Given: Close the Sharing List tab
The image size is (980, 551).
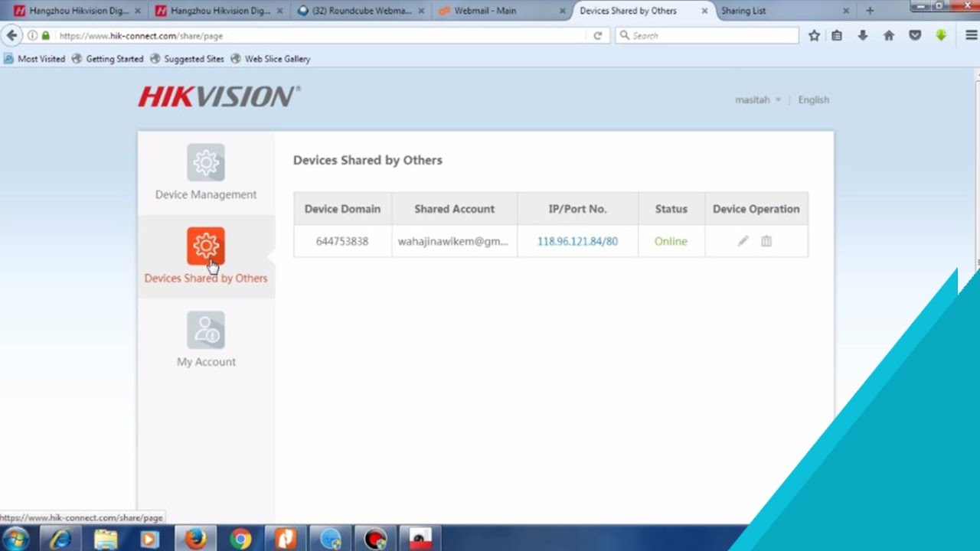Looking at the screenshot, I should (x=846, y=11).
